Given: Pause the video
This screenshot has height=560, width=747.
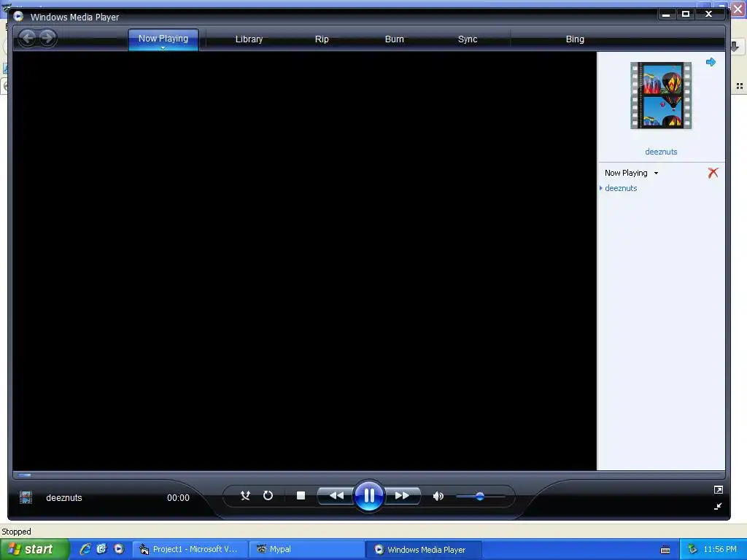Looking at the screenshot, I should [369, 496].
